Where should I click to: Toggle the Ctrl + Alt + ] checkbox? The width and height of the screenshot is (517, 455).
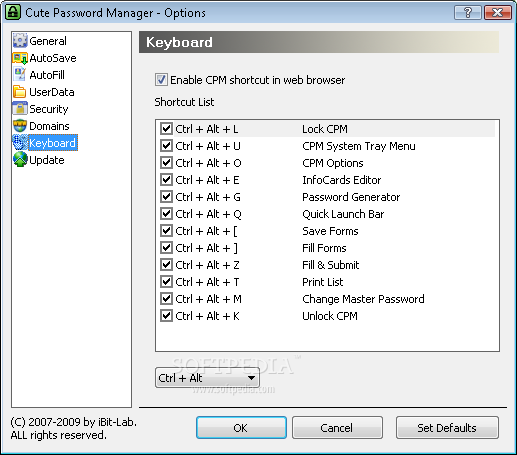(166, 248)
